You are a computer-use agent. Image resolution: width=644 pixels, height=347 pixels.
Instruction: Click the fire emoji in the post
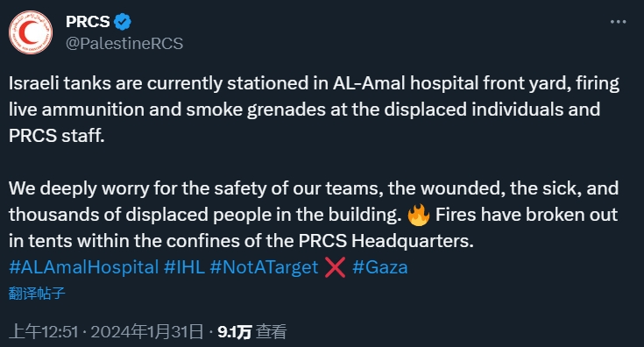[x=418, y=215]
